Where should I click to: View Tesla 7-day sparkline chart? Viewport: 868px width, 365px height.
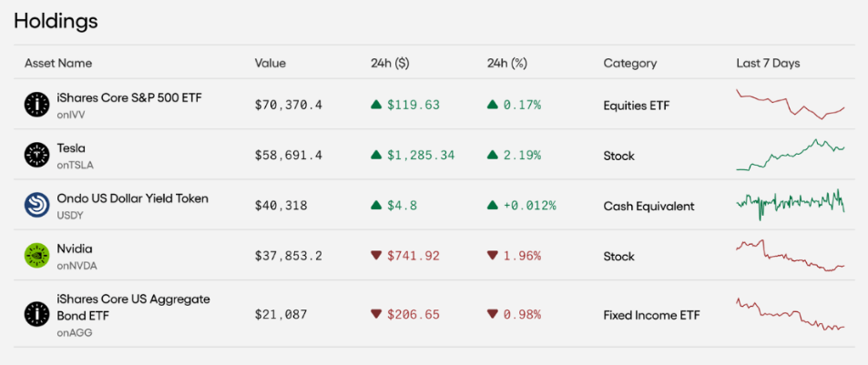(790, 155)
